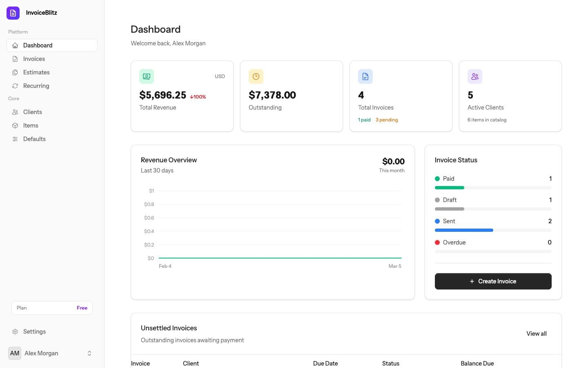Click the Settings gear icon
This screenshot has height=368, width=588.
coord(16,331)
